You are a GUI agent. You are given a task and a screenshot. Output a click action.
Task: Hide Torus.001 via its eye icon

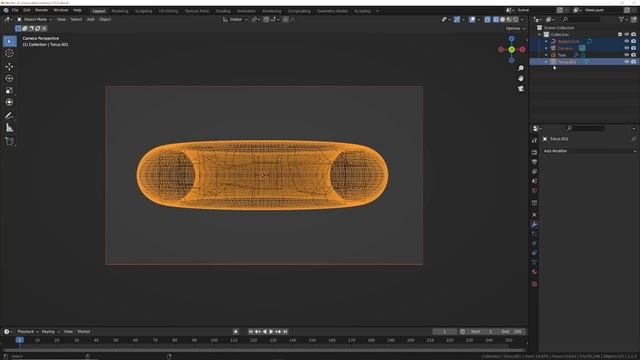click(627, 62)
